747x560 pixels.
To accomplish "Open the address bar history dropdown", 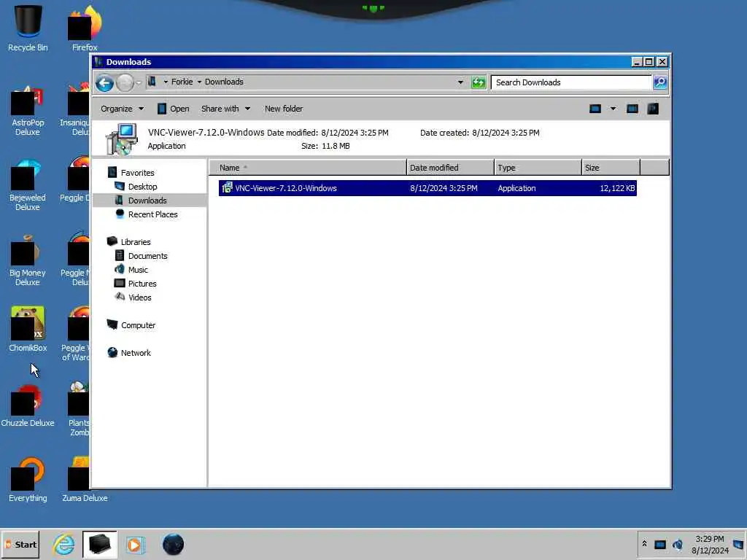I will click(x=460, y=82).
